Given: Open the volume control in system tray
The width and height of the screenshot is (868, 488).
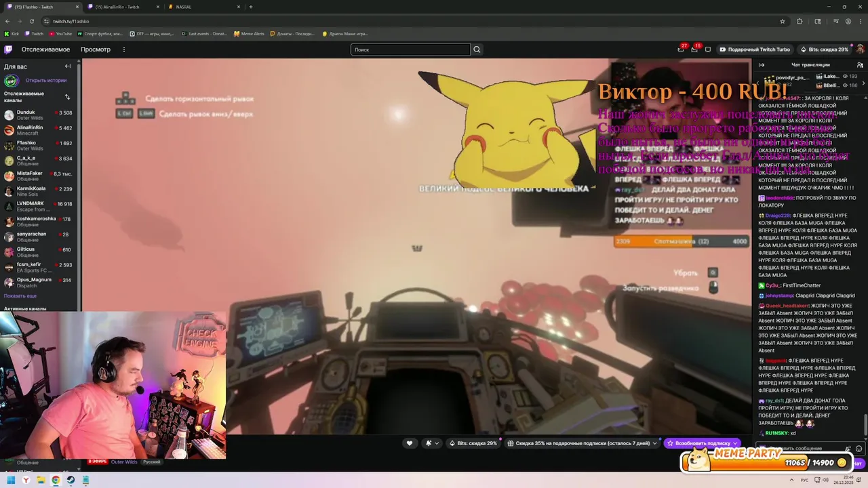Looking at the screenshot, I should tap(825, 480).
